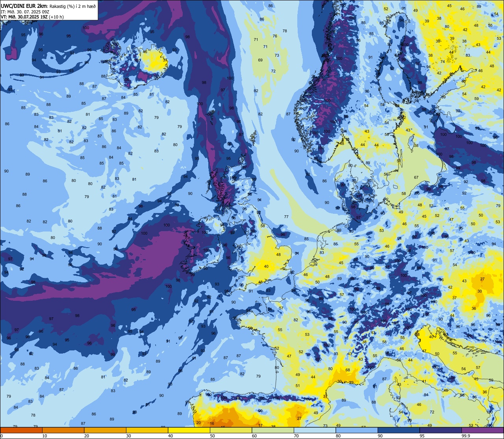Click the '(+10 h)' forecast offset text

pos(56,17)
